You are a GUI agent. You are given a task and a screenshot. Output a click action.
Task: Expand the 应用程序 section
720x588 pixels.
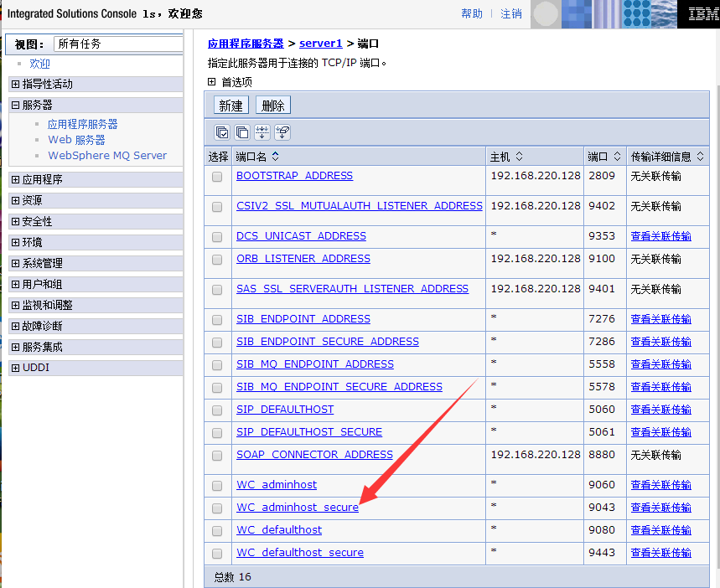point(16,179)
